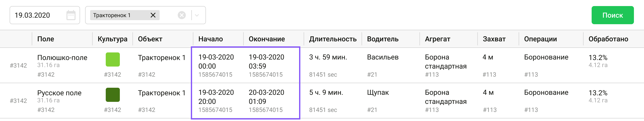644x121 pixels.
Task: Select driver Щупак in second row
Action: point(378,93)
